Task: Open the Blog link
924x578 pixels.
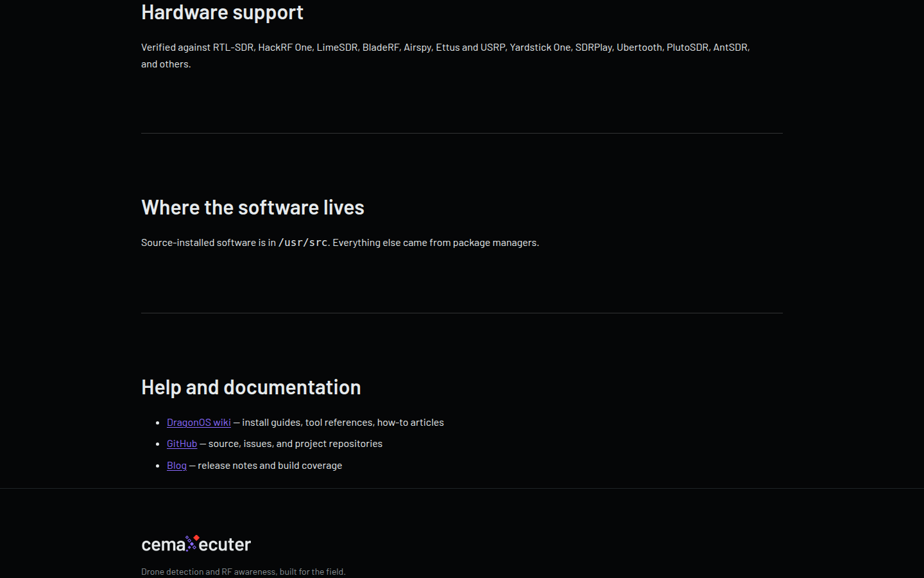Action: [176, 465]
